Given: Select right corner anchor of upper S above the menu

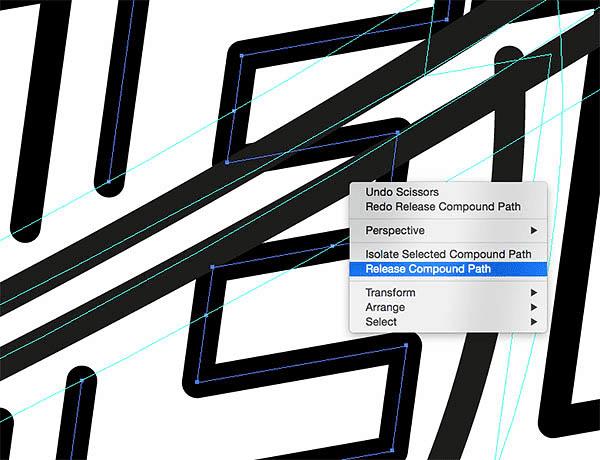Looking at the screenshot, I should (398, 133).
